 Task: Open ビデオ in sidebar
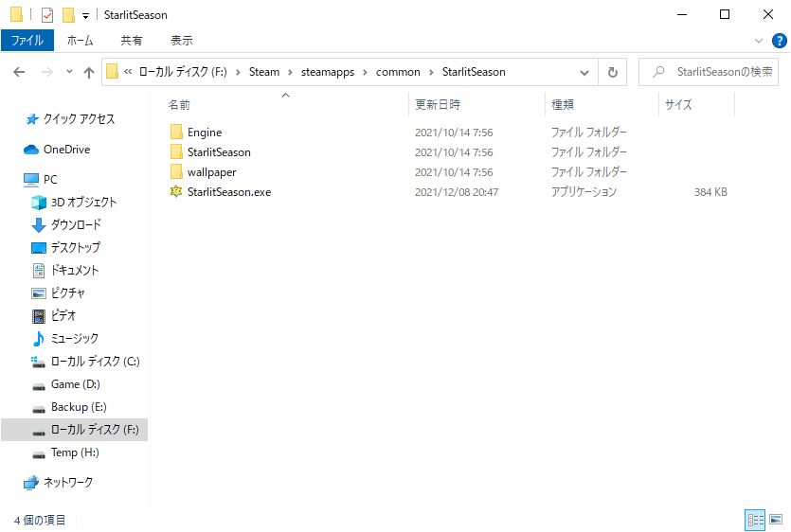coord(53,315)
